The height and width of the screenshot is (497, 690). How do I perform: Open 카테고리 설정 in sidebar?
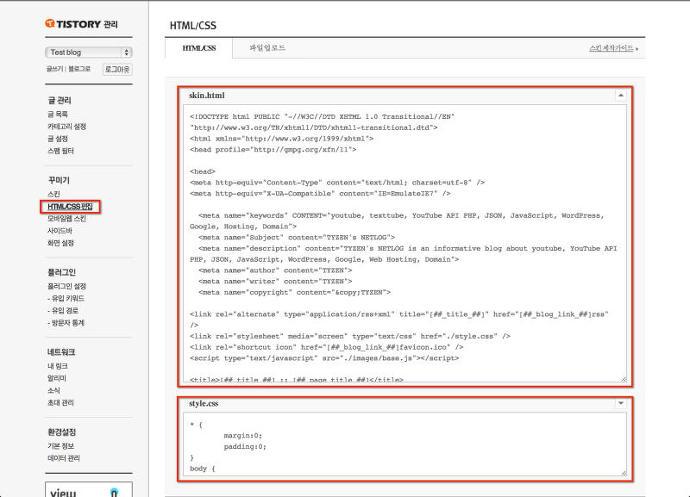[67, 126]
